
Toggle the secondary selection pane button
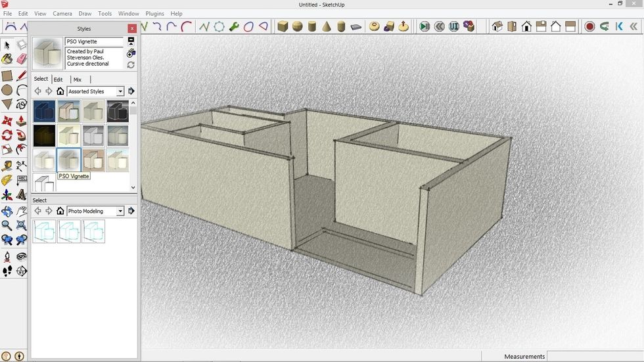tap(131, 41)
